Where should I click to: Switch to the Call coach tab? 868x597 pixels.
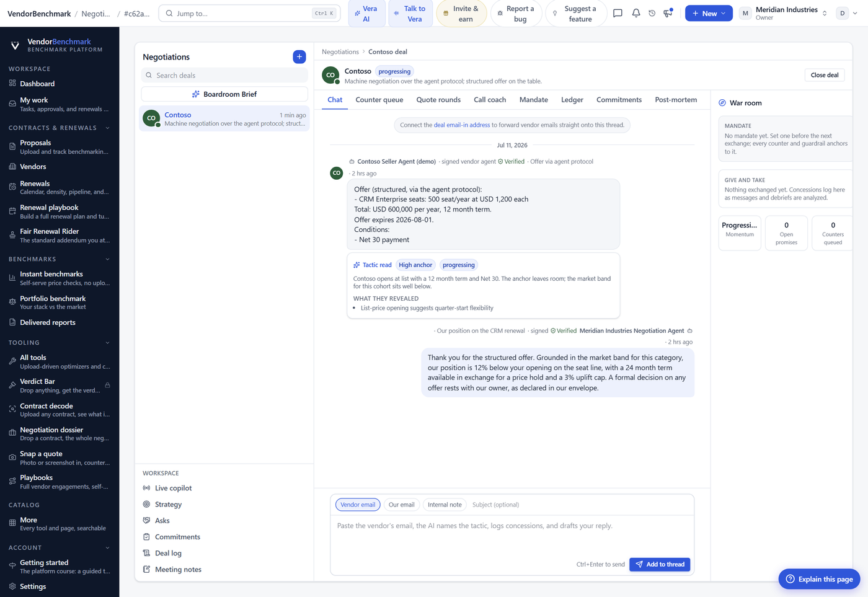(490, 100)
